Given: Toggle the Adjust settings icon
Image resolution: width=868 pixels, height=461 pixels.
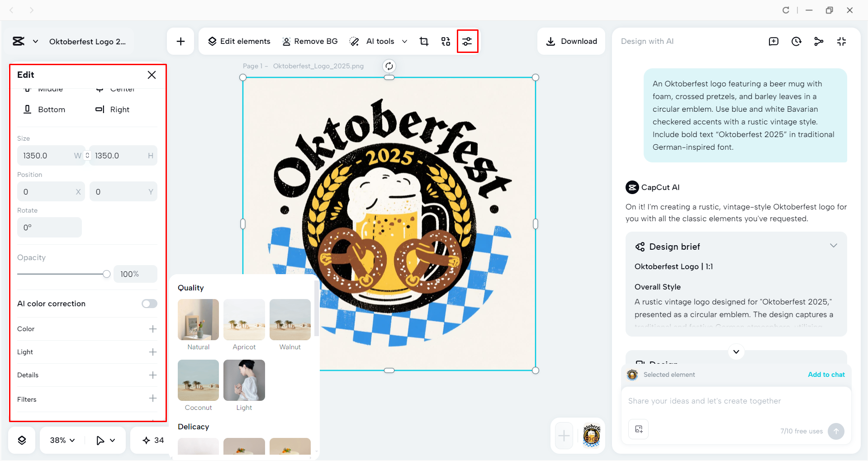Looking at the screenshot, I should tap(467, 42).
